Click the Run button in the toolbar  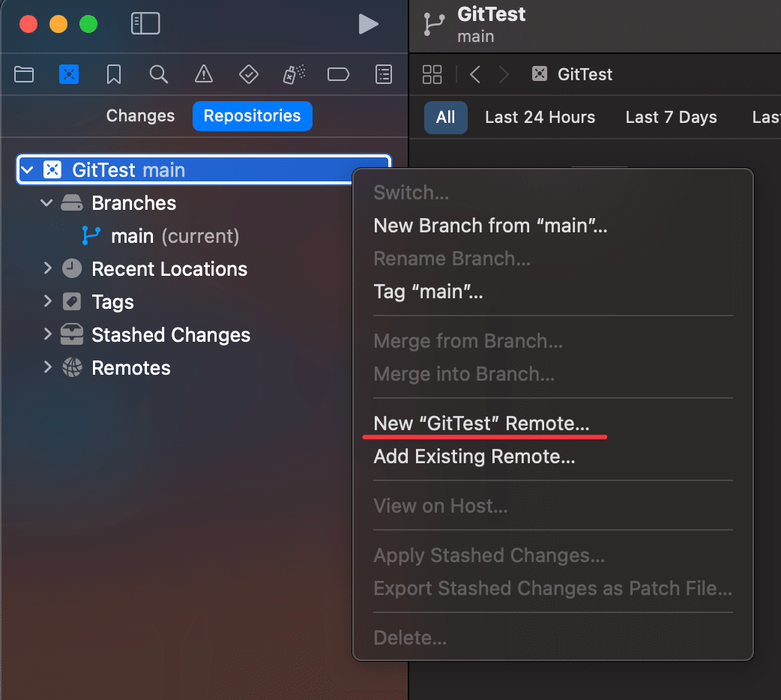coord(368,23)
